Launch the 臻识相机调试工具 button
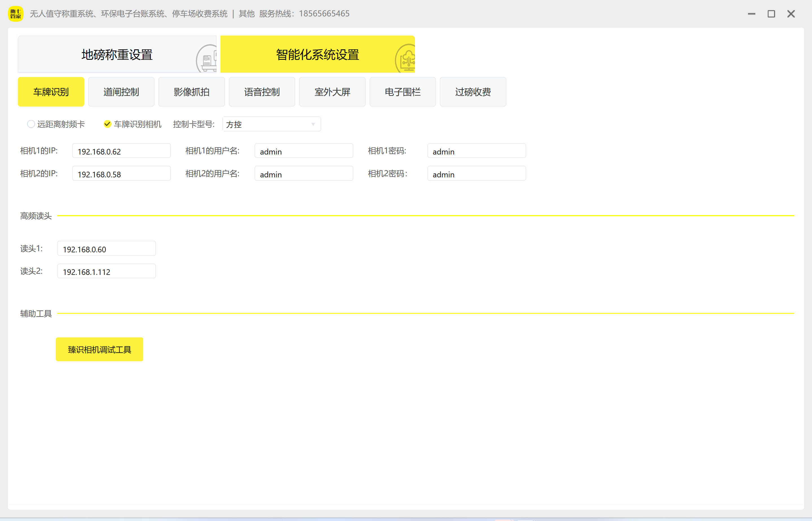Screen dimensions: 812x521 (x=99, y=349)
